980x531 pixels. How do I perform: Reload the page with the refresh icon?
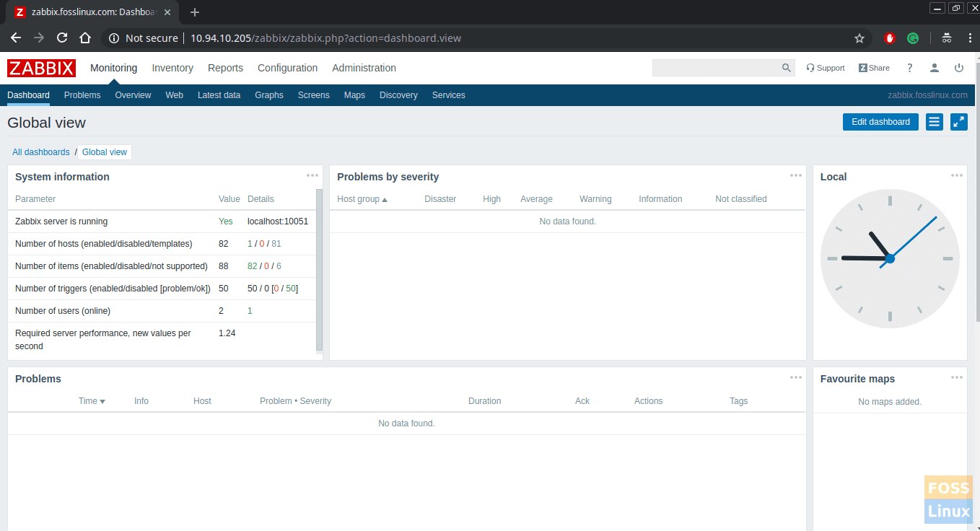[x=62, y=38]
